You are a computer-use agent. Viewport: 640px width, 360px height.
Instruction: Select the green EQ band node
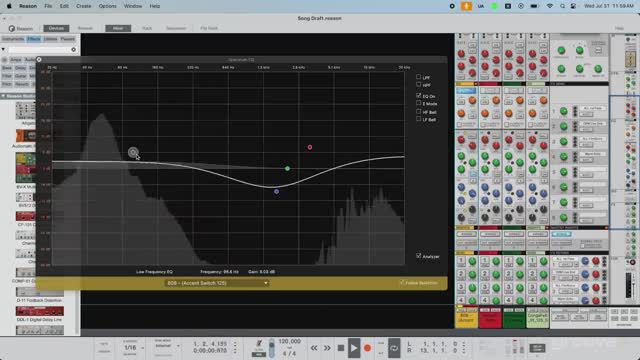287,168
